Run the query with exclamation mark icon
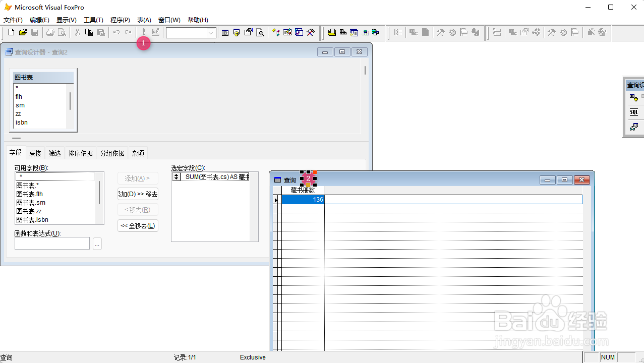The image size is (644, 363). (x=143, y=32)
